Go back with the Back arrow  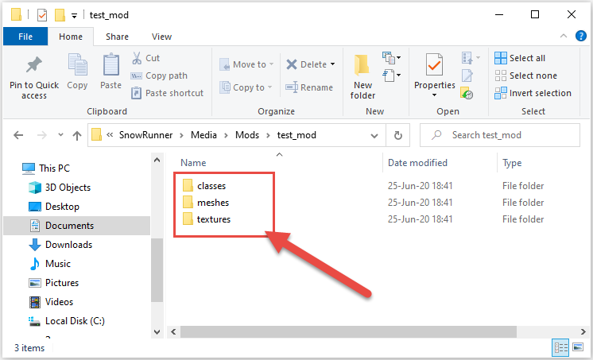18,135
